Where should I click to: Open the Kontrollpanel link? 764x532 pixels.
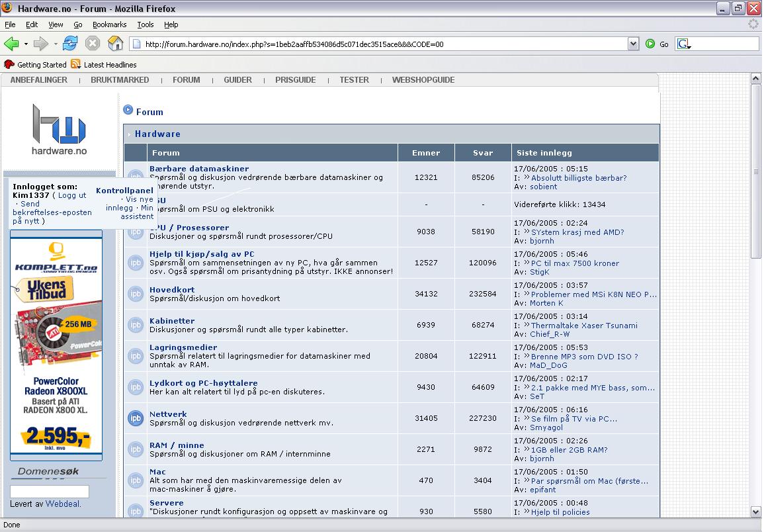tap(124, 191)
